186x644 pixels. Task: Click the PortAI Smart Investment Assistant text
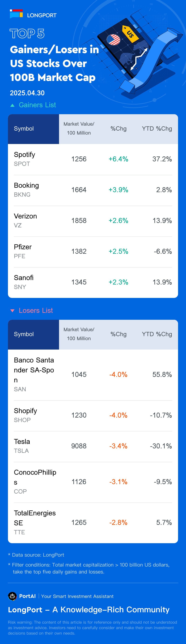pyautogui.click(x=77, y=596)
